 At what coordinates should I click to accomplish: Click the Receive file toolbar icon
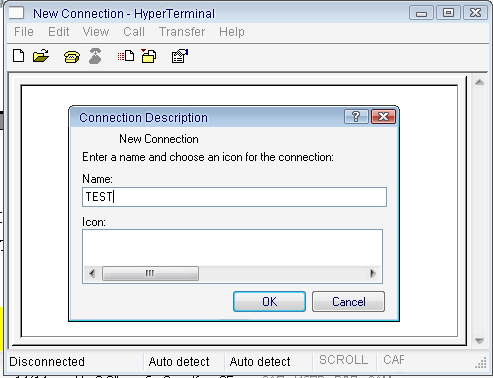click(149, 56)
